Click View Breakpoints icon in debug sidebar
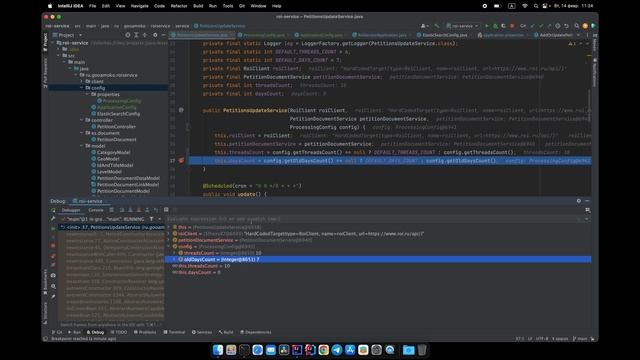Viewport: 640px width, 360px height. point(53,256)
